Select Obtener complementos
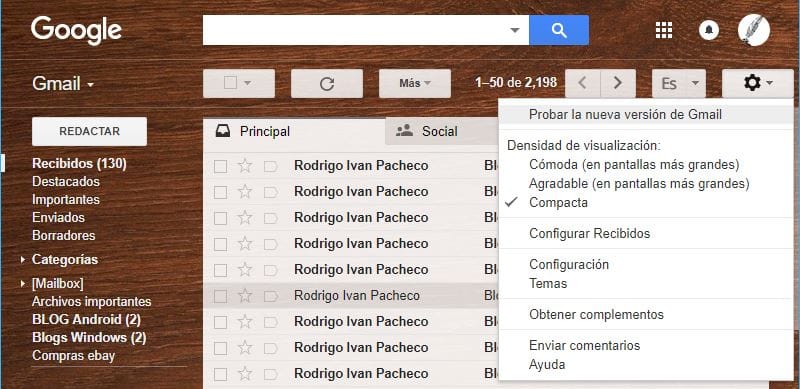The height and width of the screenshot is (389, 800). point(596,314)
